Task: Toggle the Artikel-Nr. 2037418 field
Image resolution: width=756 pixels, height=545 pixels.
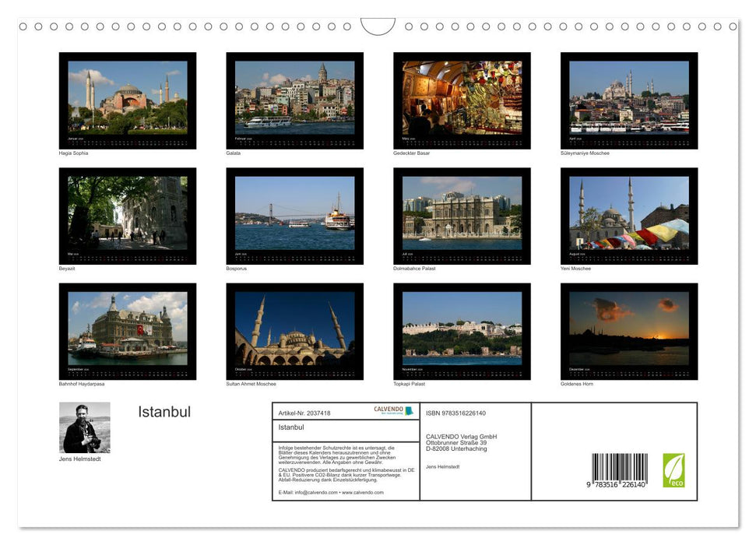Action: pos(304,413)
